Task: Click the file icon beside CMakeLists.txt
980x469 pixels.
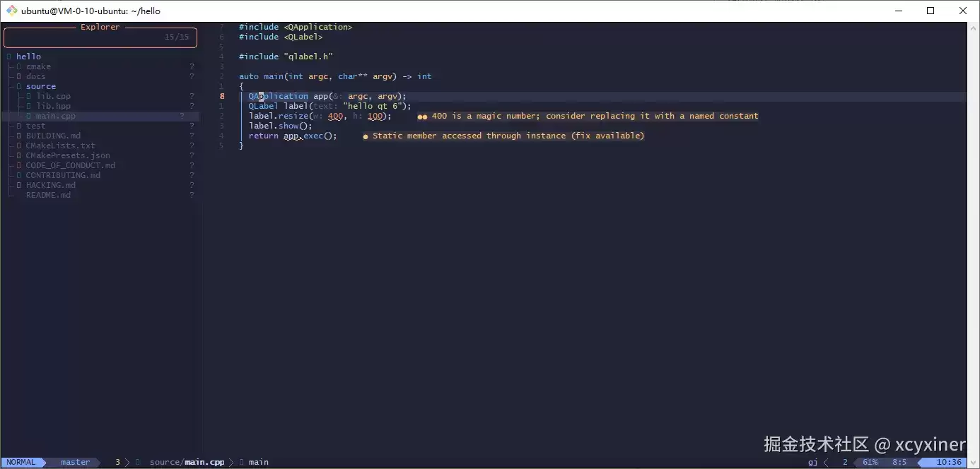Action: pos(19,146)
